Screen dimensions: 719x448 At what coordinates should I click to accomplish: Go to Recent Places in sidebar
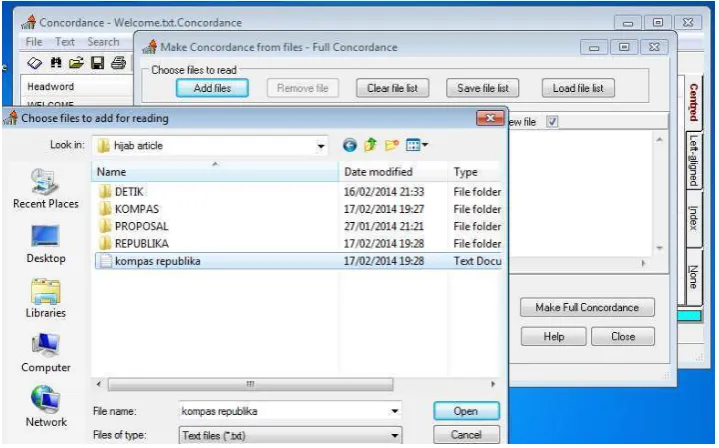click(x=45, y=188)
